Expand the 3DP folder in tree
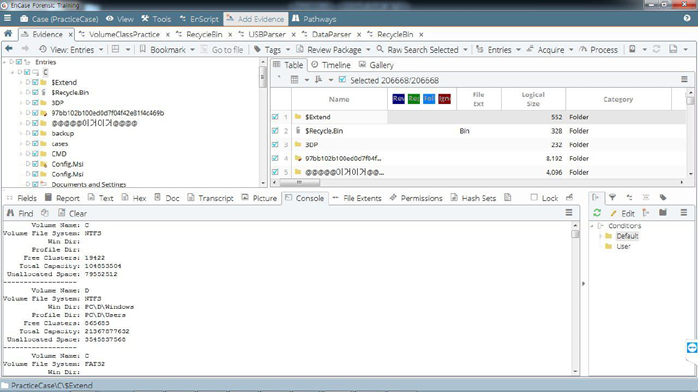698x392 pixels. [x=21, y=103]
